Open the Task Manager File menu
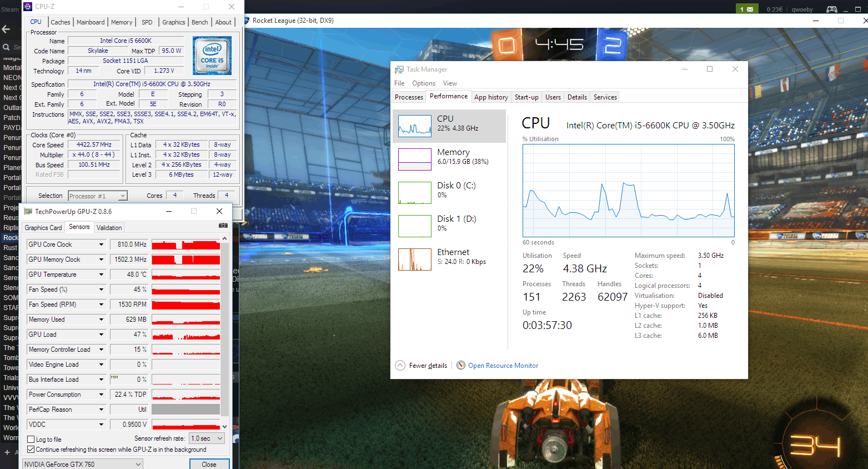 point(399,83)
